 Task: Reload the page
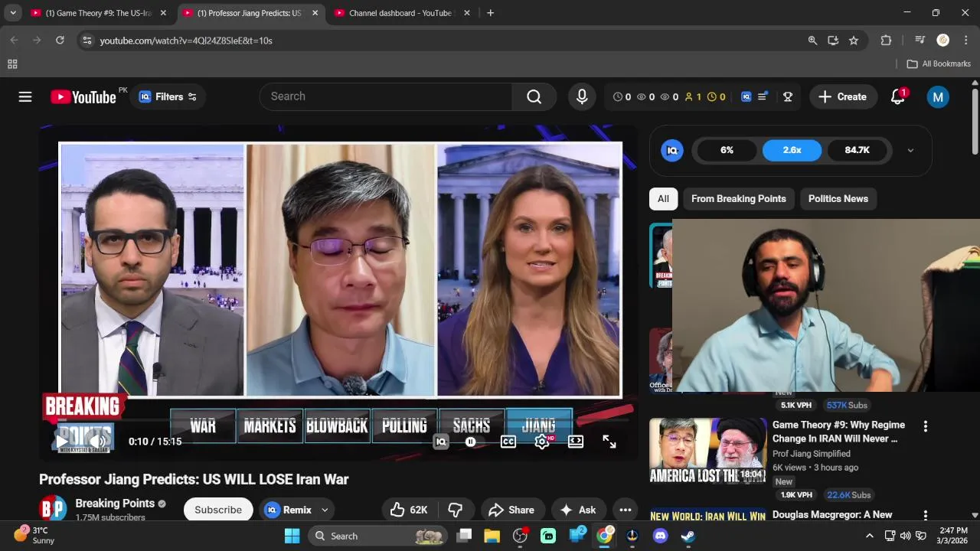tap(60, 41)
